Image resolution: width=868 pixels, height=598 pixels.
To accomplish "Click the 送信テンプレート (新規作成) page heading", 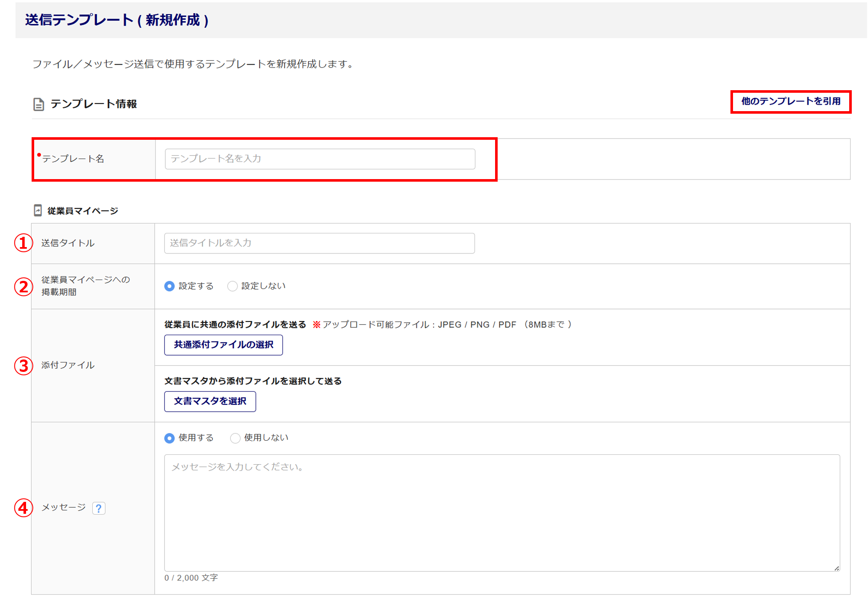I will [x=117, y=20].
